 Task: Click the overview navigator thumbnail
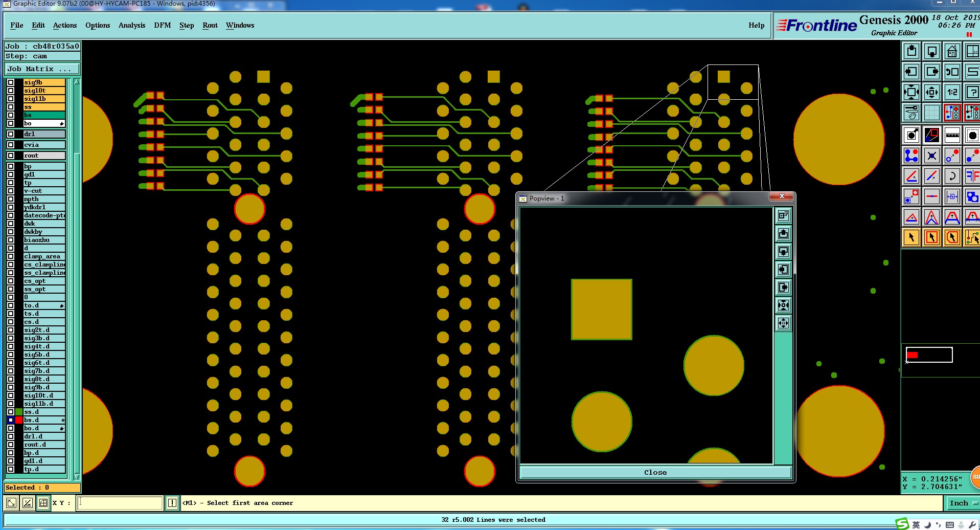point(929,355)
